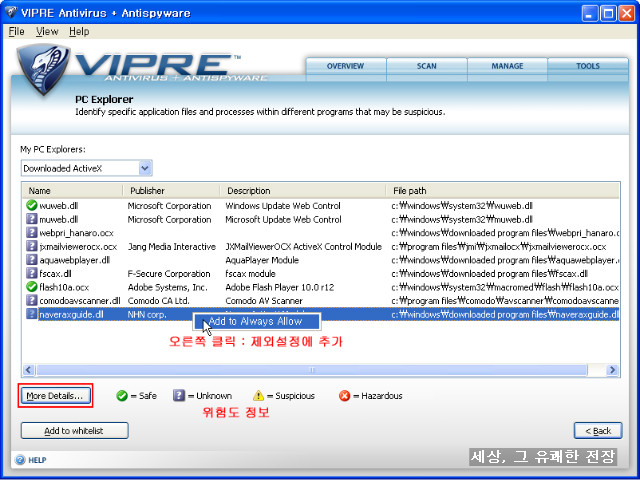Click the horizontal scrollbar right arrow
This screenshot has height=480, width=640.
point(612,370)
